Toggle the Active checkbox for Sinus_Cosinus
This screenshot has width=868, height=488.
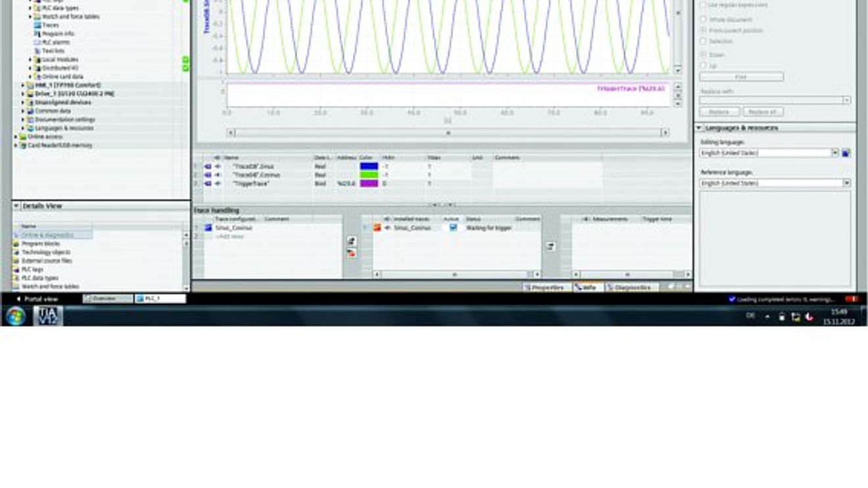[x=453, y=228]
